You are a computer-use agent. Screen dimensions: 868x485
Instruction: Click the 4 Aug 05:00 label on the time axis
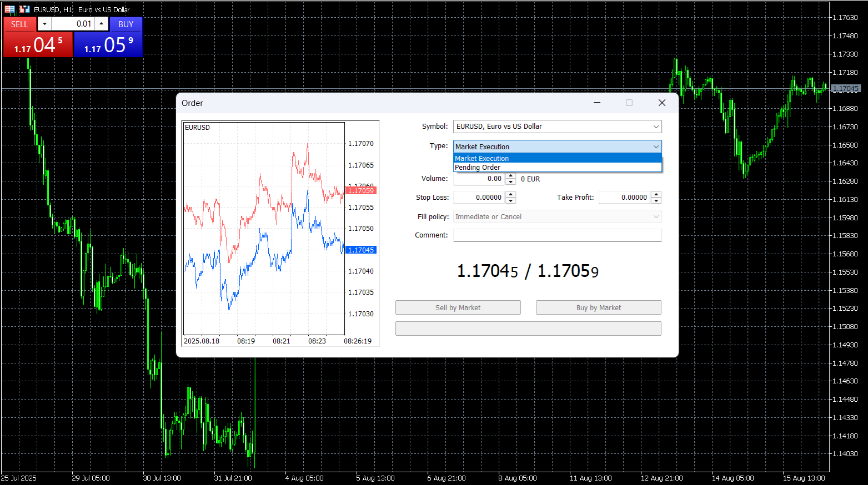click(304, 478)
